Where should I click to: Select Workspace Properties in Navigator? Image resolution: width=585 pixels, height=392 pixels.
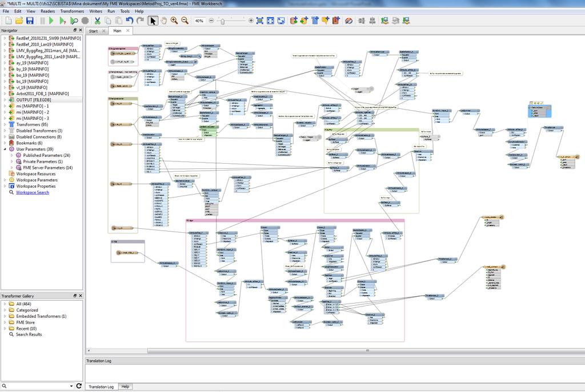coord(36,187)
